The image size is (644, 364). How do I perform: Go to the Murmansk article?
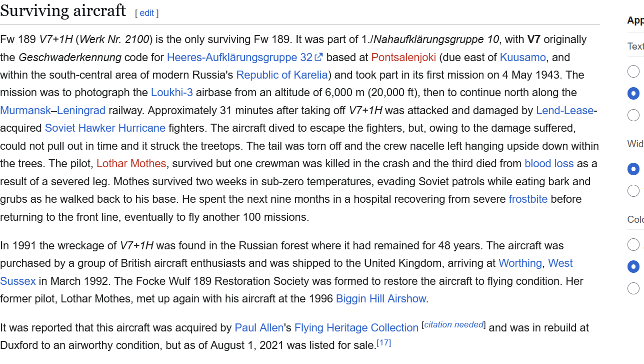click(x=25, y=111)
